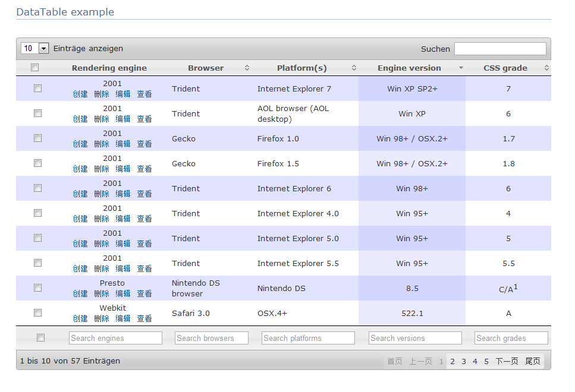
Task: Click 创建 link in Firefox 1.0 row
Action: click(80, 144)
